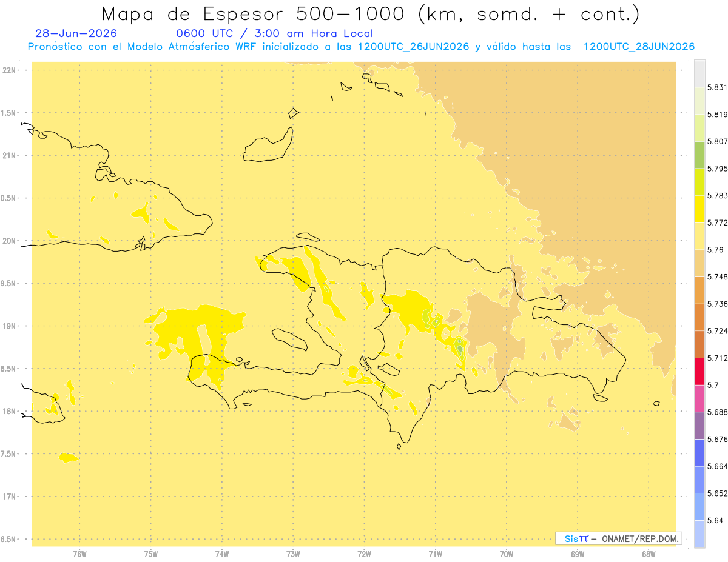Click the gray-white swatch above 5.831
728x562 pixels.
pyautogui.click(x=699, y=73)
